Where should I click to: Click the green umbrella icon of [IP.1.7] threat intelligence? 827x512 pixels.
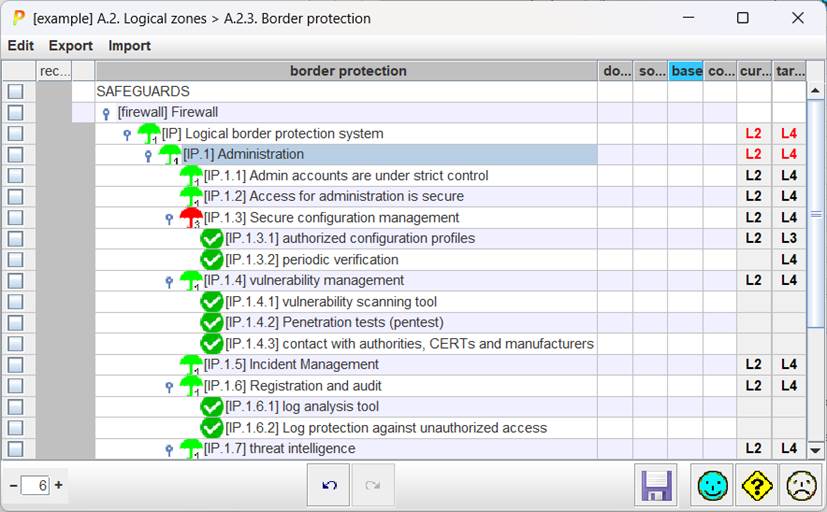coord(191,449)
